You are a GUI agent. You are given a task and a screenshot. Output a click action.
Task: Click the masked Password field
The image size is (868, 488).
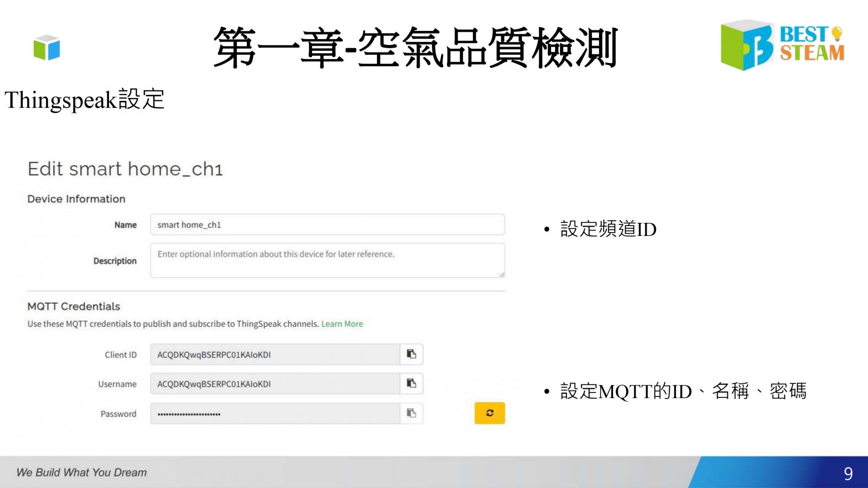pyautogui.click(x=275, y=414)
